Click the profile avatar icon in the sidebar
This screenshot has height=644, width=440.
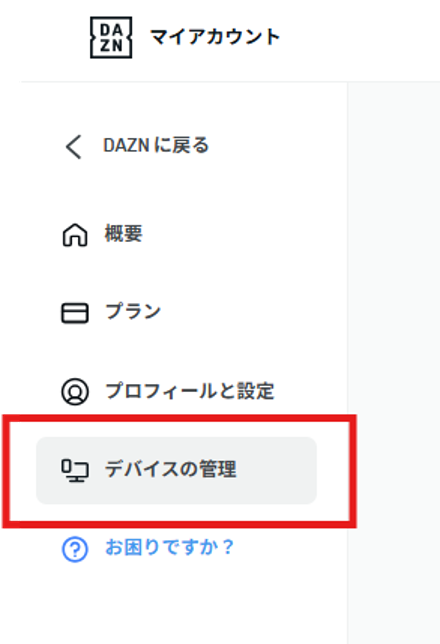click(x=75, y=391)
